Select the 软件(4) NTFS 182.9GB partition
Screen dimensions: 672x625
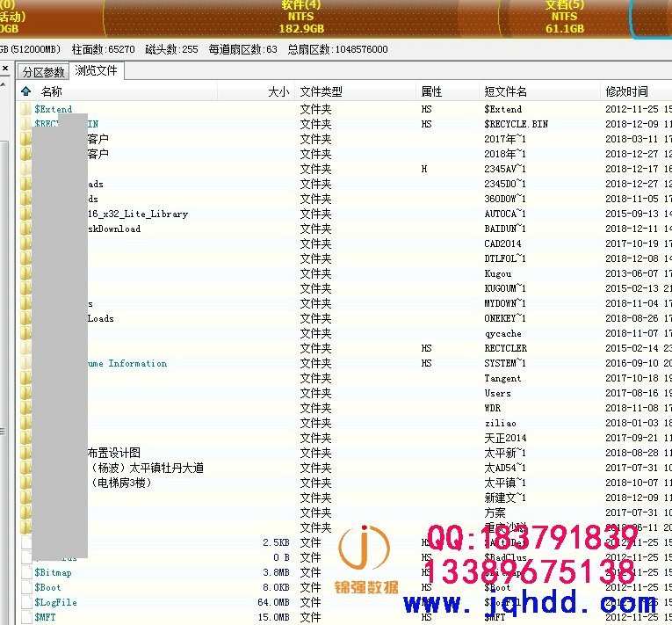tap(301, 18)
